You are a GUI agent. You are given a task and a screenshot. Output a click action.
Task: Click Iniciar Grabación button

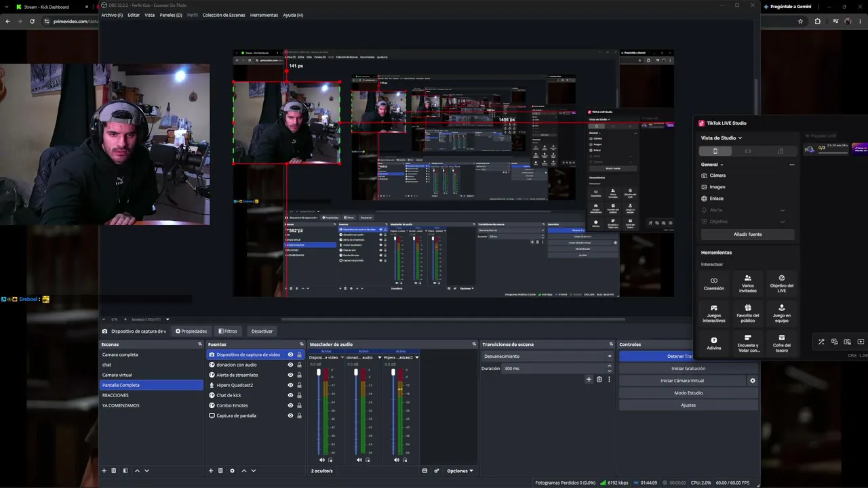(x=688, y=369)
